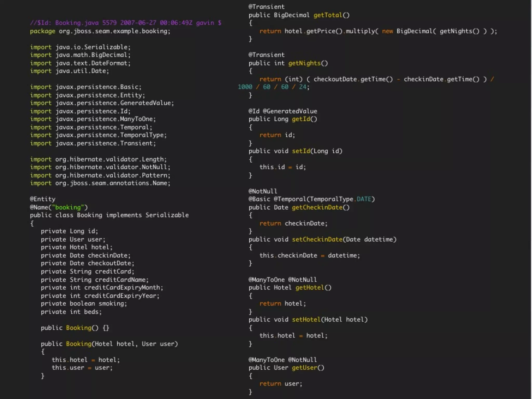Click the number 1000 in getNights
Viewport: 532px width, 399px height.
(245, 87)
